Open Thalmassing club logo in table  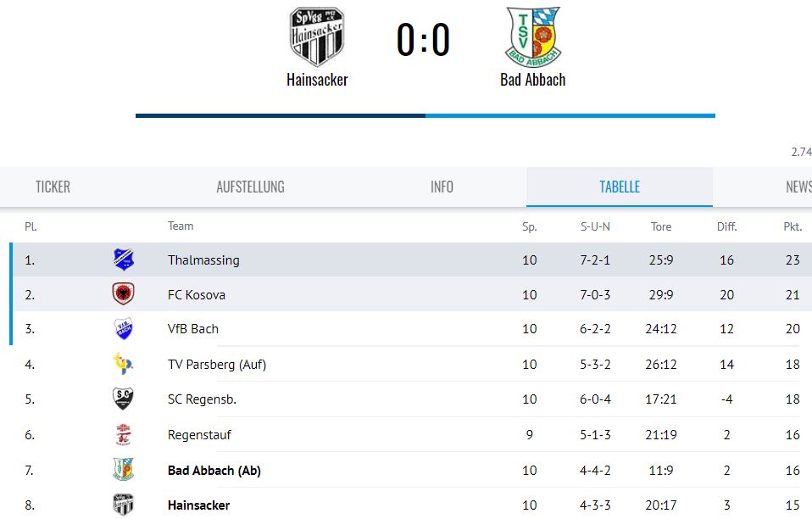pyautogui.click(x=123, y=259)
